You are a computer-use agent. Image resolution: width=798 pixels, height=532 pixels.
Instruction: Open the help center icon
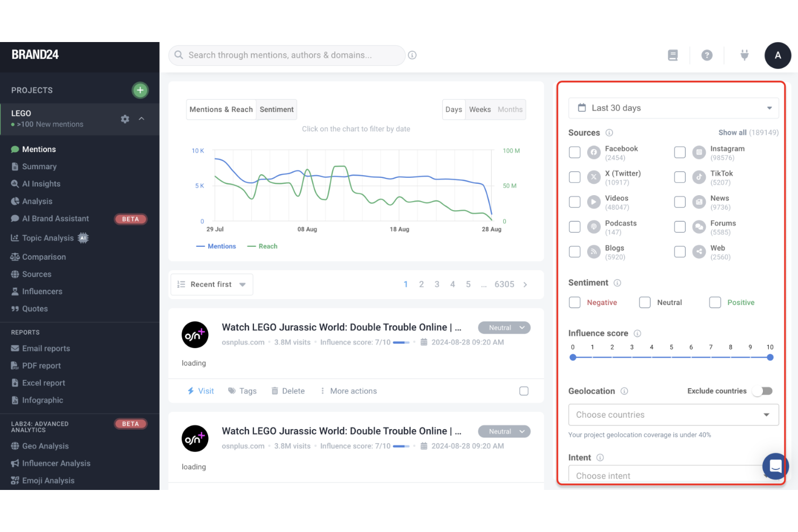pos(707,55)
